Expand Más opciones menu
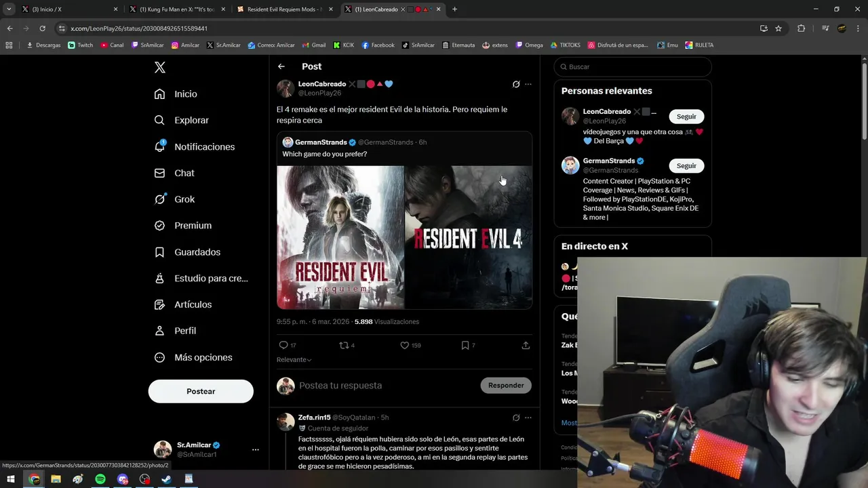868x488 pixels. pyautogui.click(x=193, y=357)
